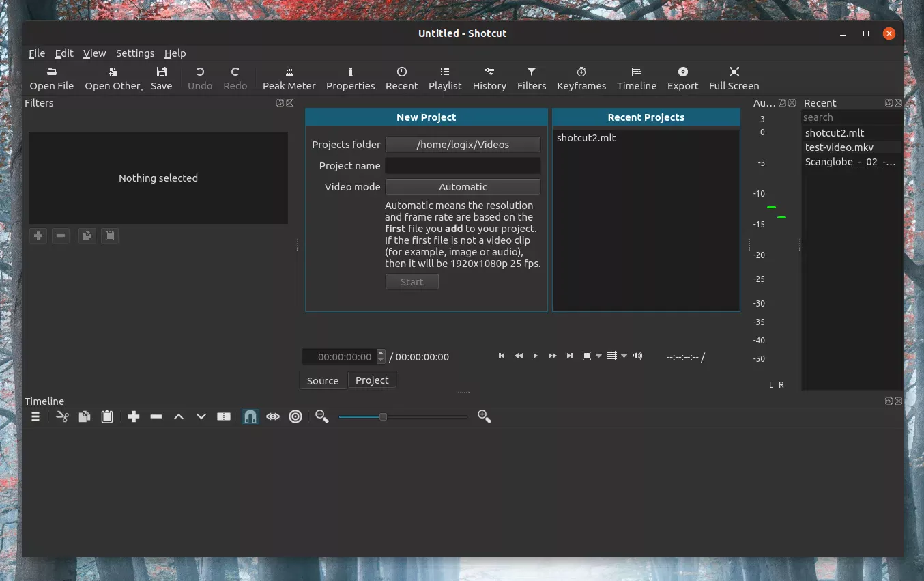This screenshot has width=924, height=581.
Task: Expand the player grid options dropdown
Action: pos(624,356)
